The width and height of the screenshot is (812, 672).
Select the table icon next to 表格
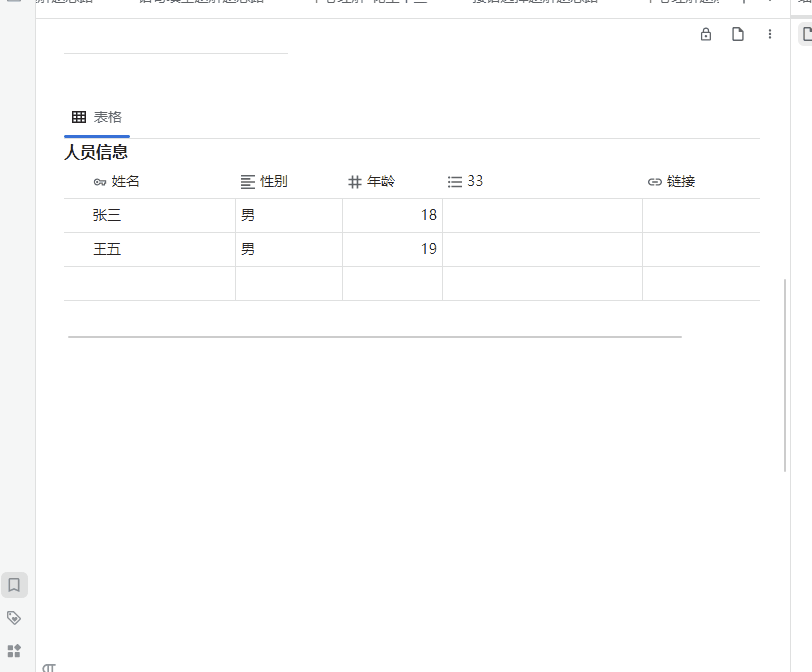(x=79, y=117)
